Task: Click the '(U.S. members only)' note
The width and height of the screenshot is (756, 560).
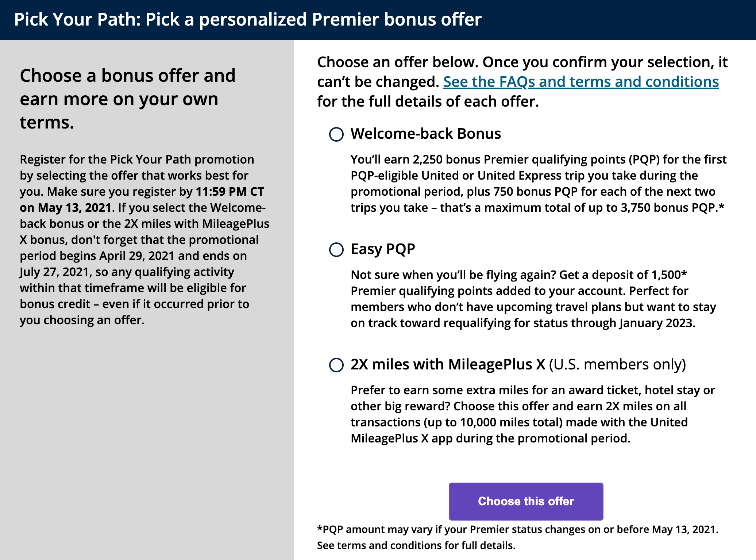Action: click(x=617, y=364)
